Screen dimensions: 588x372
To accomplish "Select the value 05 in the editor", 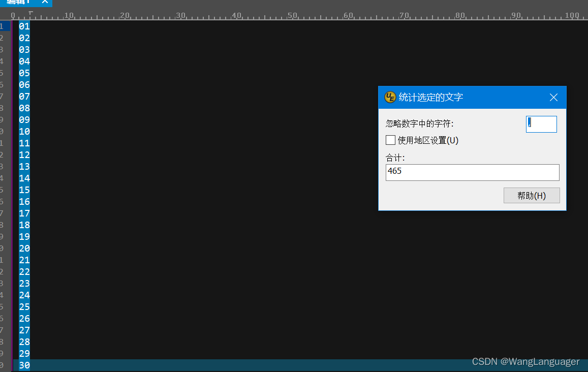I will tap(23, 73).
